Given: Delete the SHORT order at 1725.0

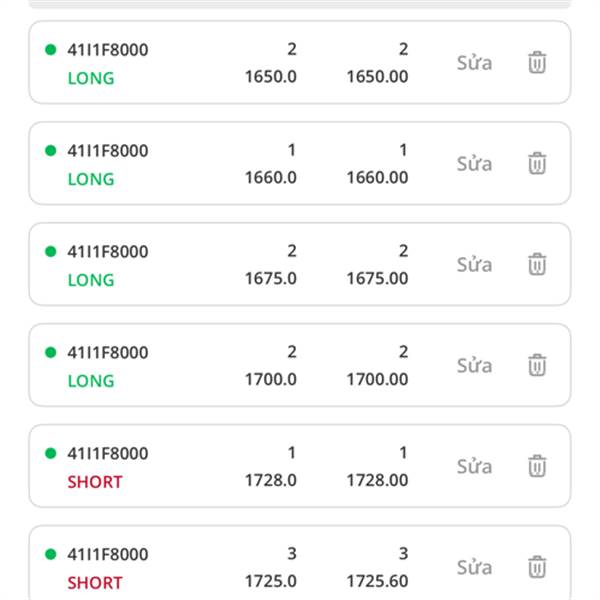Looking at the screenshot, I should coord(537,567).
